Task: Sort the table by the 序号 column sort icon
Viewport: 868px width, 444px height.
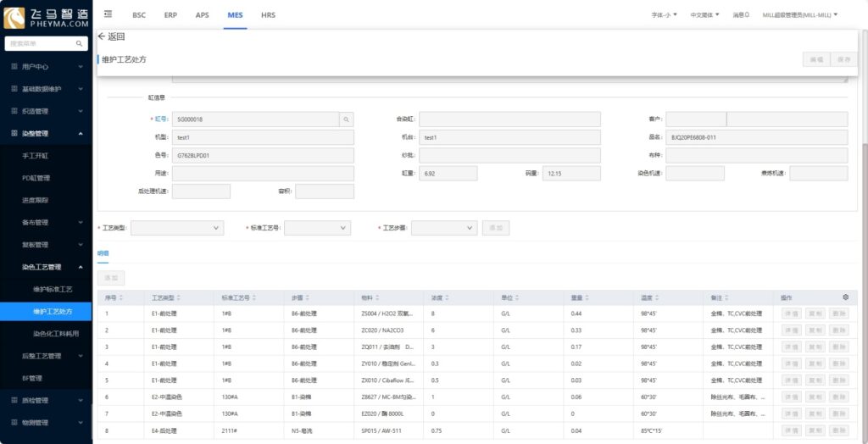Action: pos(121,297)
